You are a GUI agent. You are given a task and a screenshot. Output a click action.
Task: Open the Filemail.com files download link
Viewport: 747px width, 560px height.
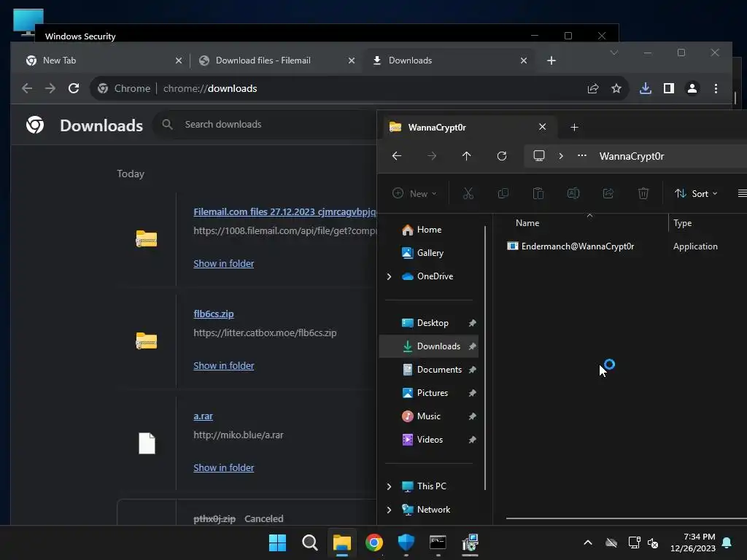coord(285,212)
